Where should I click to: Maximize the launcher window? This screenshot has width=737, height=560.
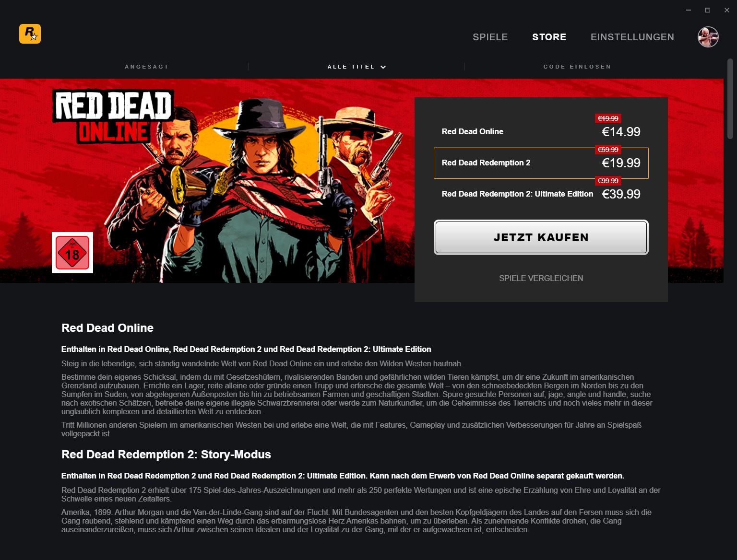708,10
